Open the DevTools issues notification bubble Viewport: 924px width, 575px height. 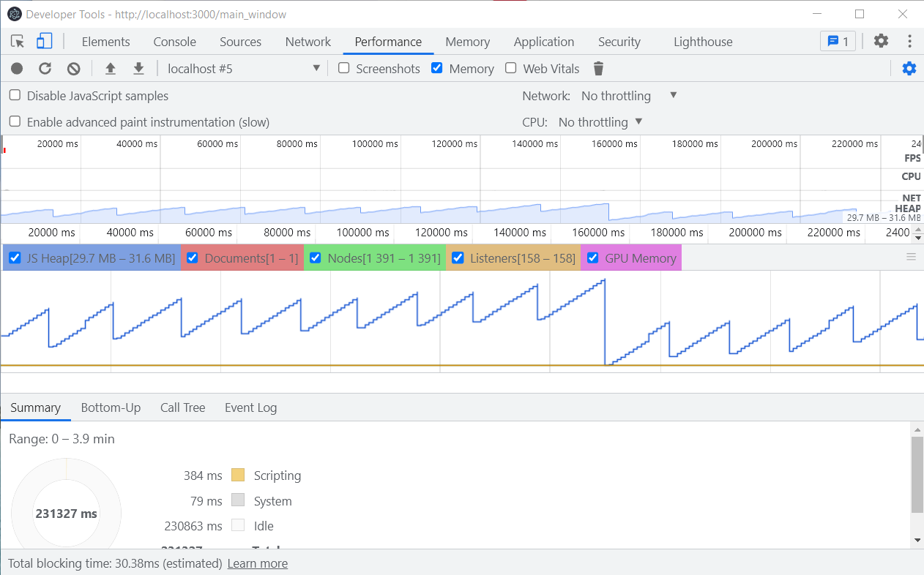837,42
